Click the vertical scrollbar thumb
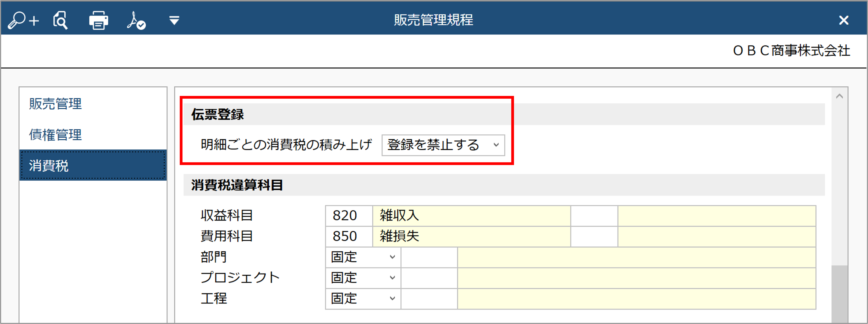Screen dimensions: 868x324 tap(839, 294)
